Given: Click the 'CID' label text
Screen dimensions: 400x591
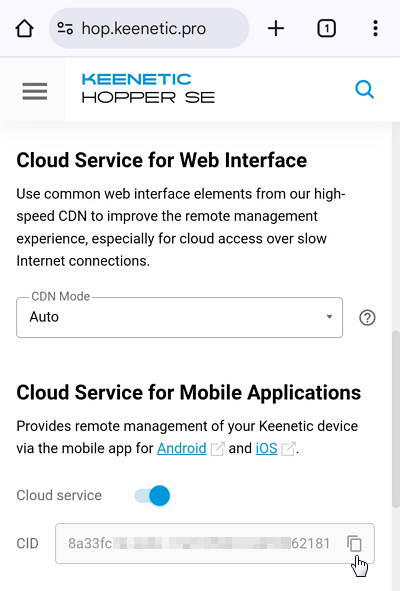Looking at the screenshot, I should click(x=28, y=544).
